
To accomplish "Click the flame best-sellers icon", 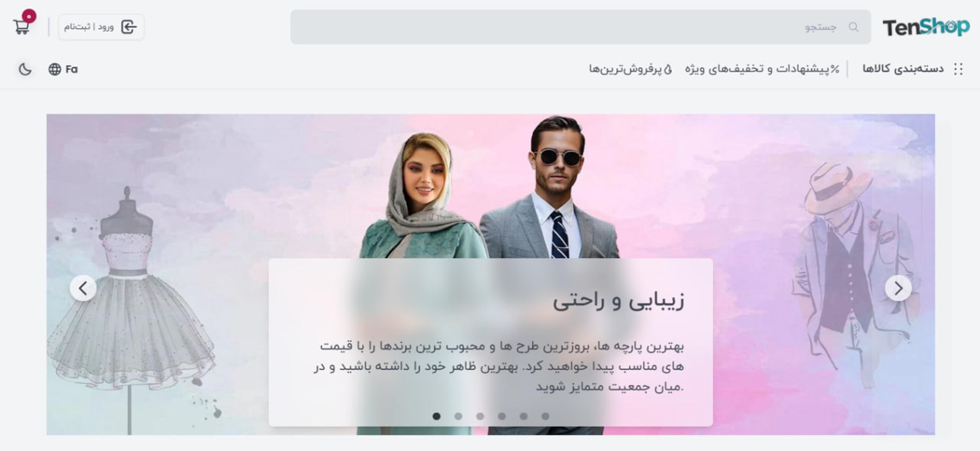I will [668, 69].
